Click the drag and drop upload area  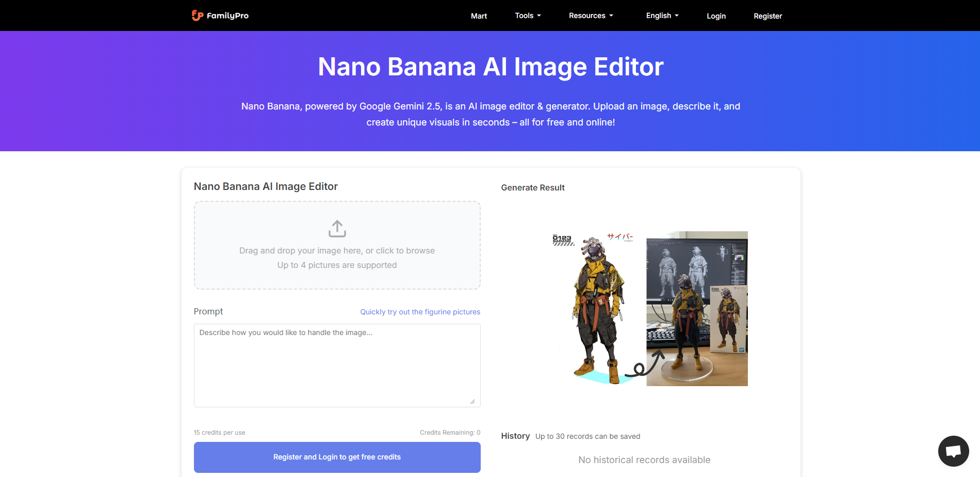337,245
